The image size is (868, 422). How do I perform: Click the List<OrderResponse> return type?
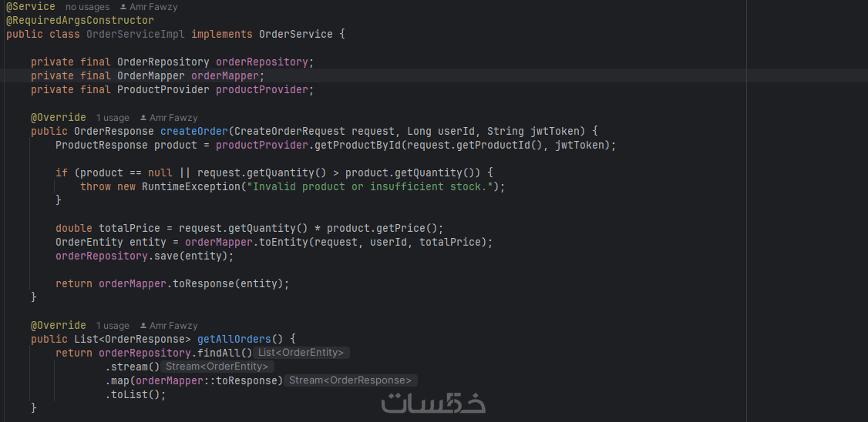pos(133,339)
